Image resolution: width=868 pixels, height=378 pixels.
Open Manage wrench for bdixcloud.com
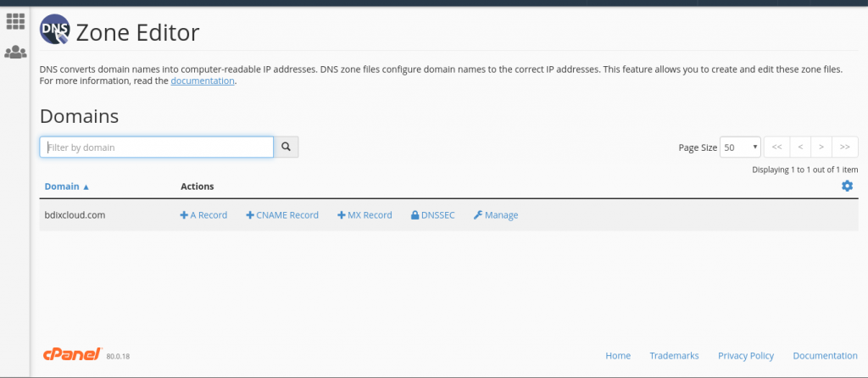coord(496,215)
